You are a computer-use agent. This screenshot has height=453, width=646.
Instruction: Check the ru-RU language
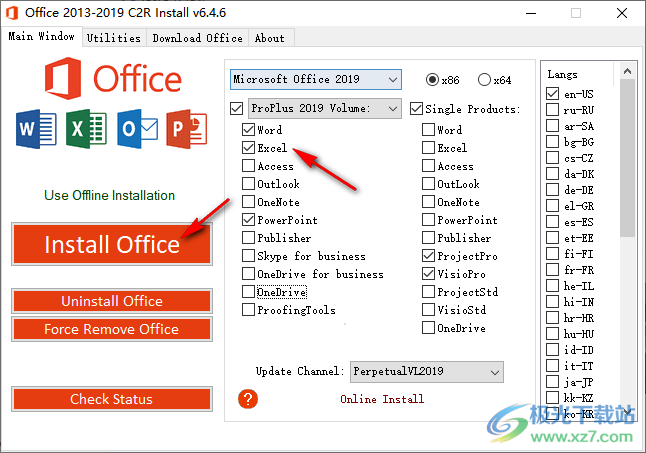pyautogui.click(x=552, y=110)
